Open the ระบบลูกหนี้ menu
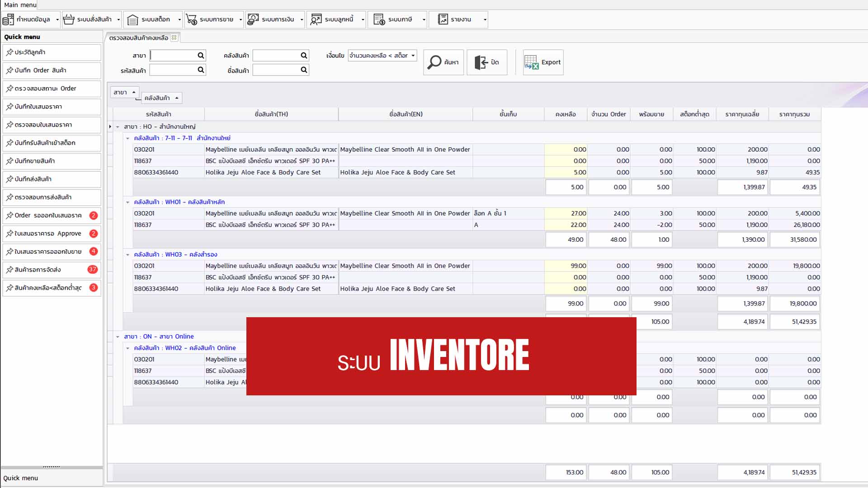 pos(336,19)
